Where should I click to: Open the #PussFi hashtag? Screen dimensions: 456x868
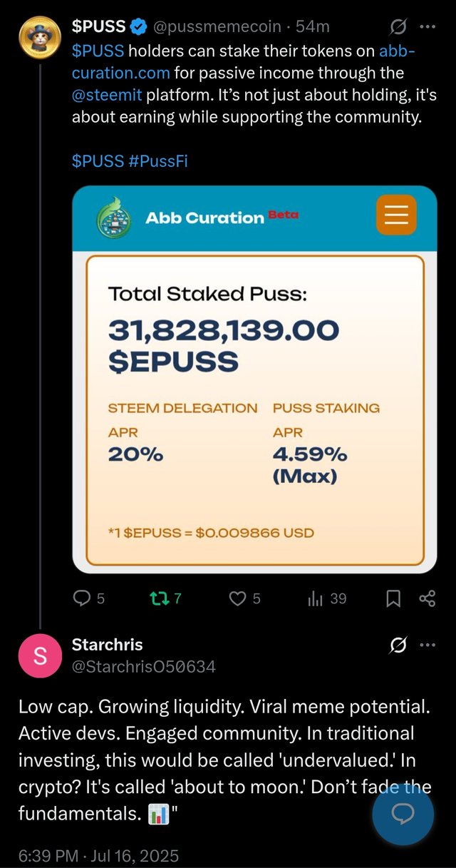(x=158, y=160)
